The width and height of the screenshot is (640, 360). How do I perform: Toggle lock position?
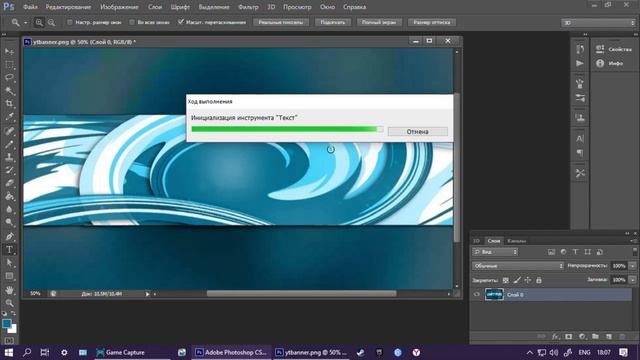pyautogui.click(x=528, y=280)
